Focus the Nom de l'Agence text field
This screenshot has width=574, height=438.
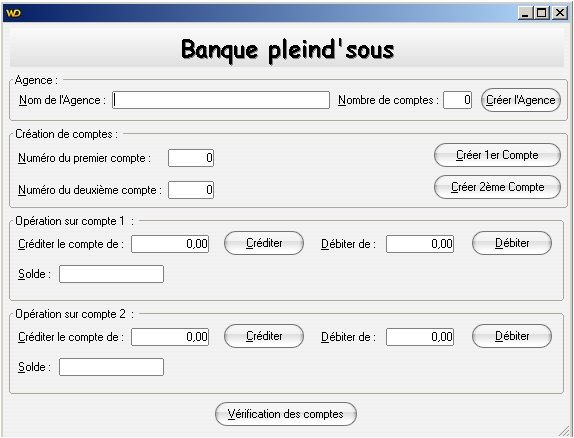[221, 100]
